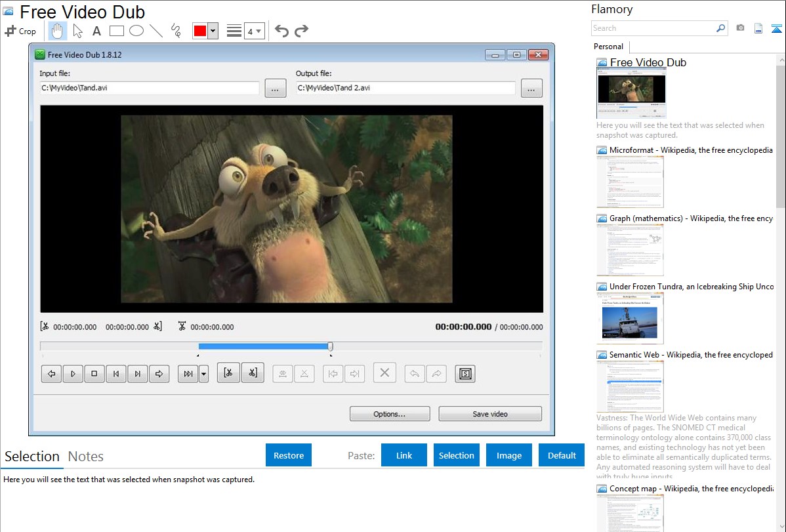The image size is (786, 532).
Task: Redo the last annotation
Action: pyautogui.click(x=301, y=31)
